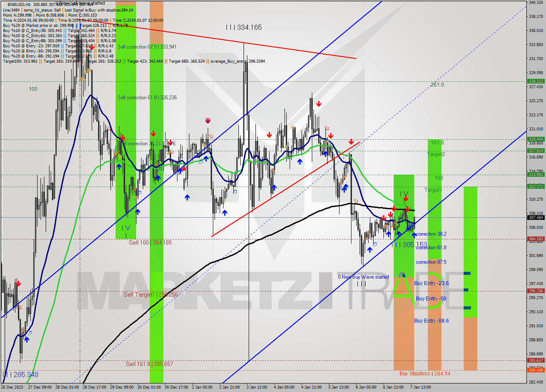Image resolution: width=546 pixels, height=392 pixels.
Task: Click the Sell 100 | 304.185 label
Action: (x=150, y=242)
